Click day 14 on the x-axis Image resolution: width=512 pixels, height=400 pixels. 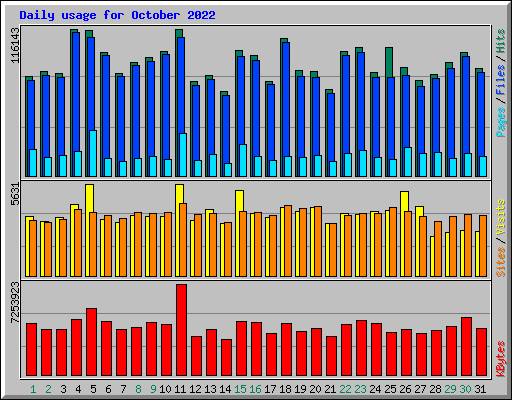tap(225, 389)
